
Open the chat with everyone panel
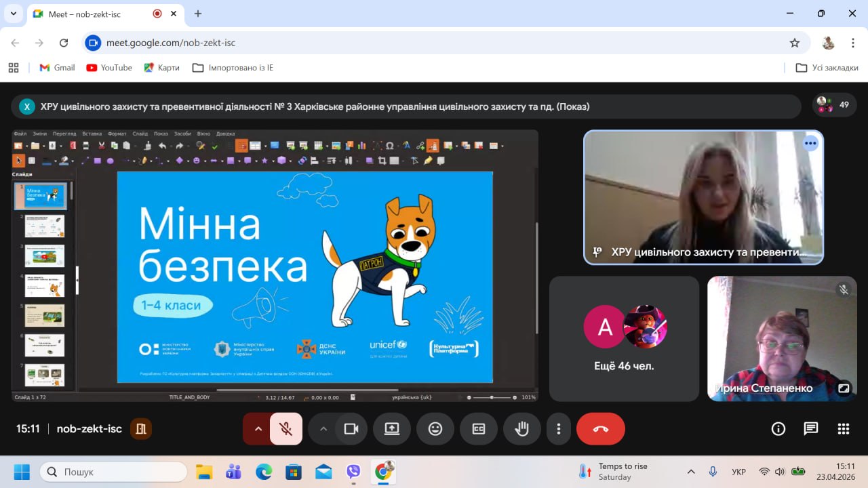coord(810,428)
